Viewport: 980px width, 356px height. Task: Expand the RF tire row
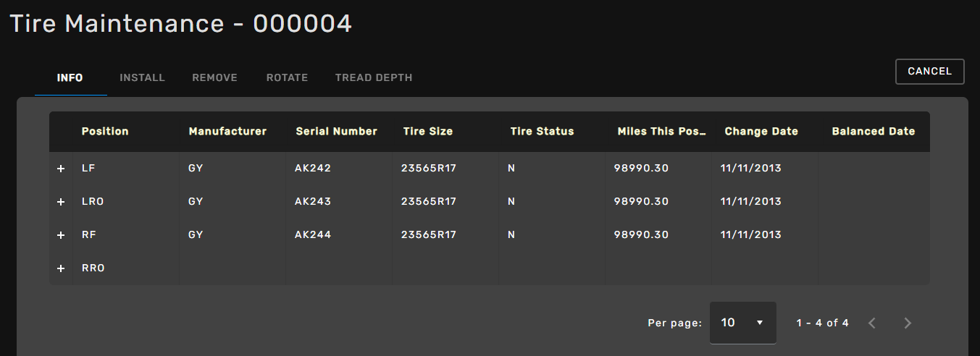click(x=61, y=235)
